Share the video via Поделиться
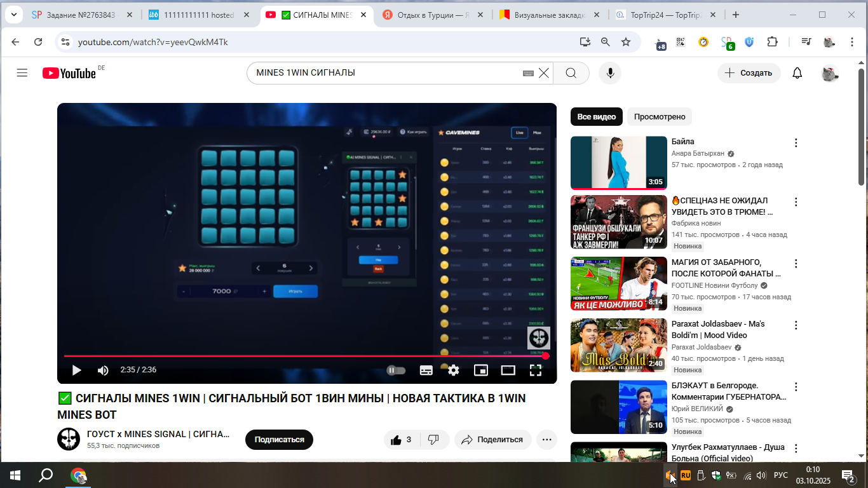The width and height of the screenshot is (868, 488). (x=492, y=440)
